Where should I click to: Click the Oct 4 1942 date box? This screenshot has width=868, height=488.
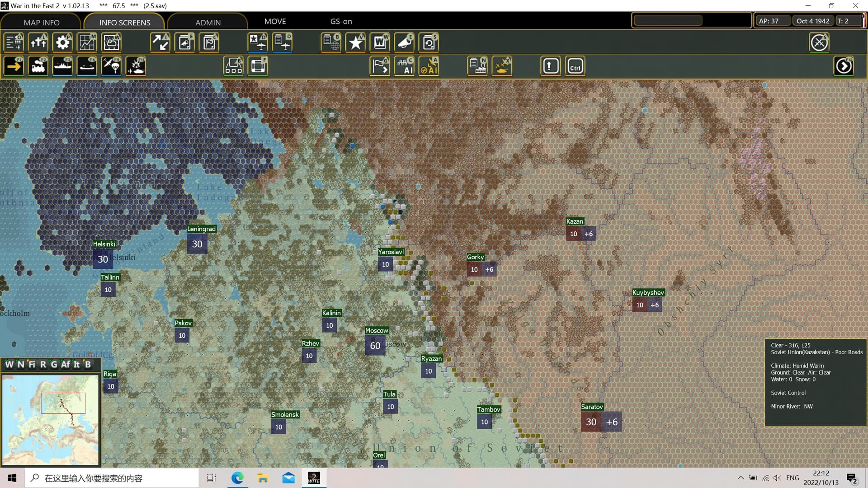(x=813, y=21)
